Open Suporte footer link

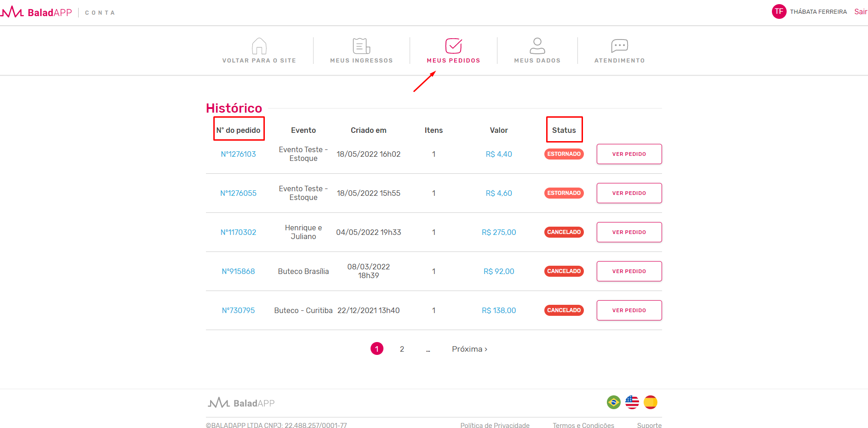pyautogui.click(x=649, y=425)
